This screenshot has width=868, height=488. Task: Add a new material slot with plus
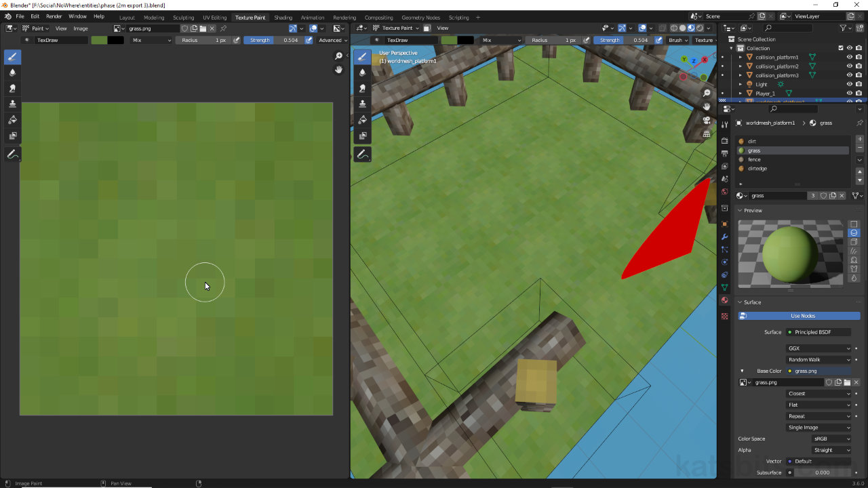tap(860, 139)
